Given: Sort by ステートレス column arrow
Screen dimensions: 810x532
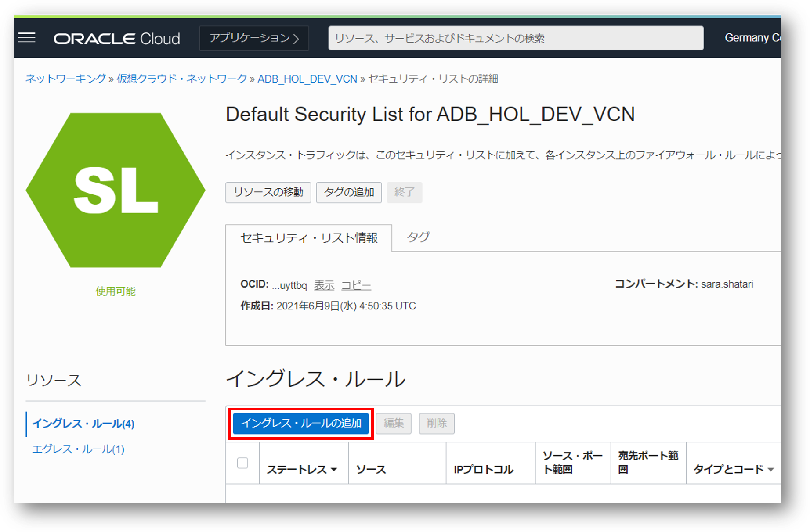Looking at the screenshot, I should [x=334, y=470].
